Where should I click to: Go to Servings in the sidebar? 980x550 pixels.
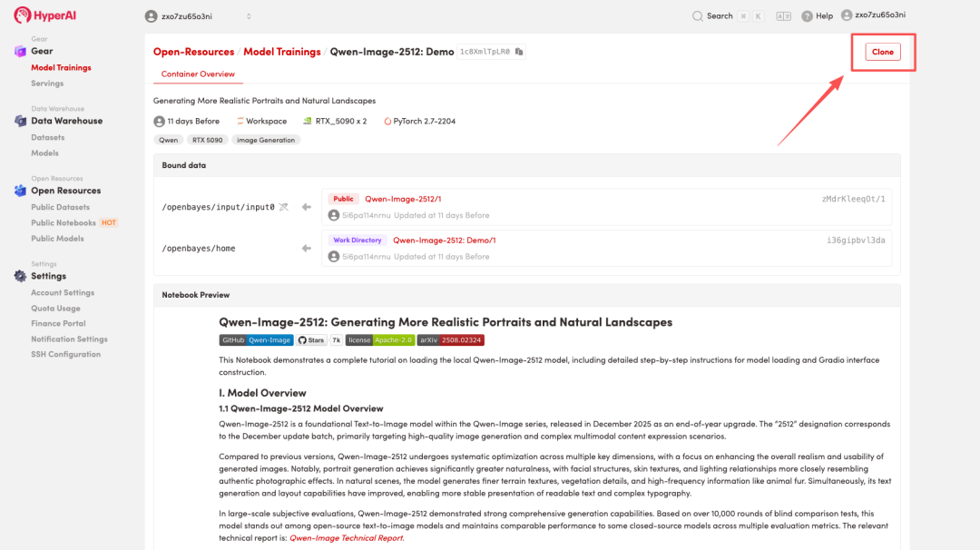47,83
